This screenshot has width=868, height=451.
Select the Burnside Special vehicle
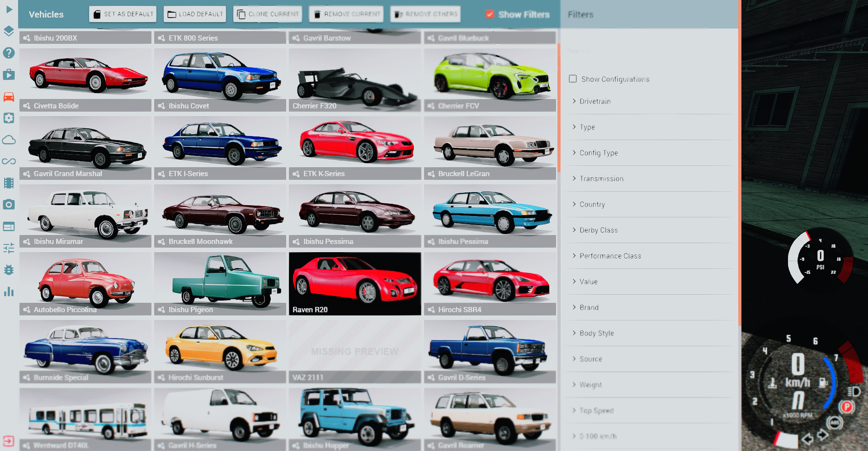[x=85, y=352]
